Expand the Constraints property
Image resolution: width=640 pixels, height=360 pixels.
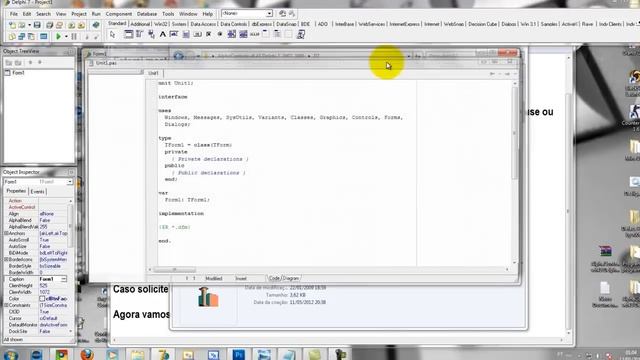[x=6, y=305]
